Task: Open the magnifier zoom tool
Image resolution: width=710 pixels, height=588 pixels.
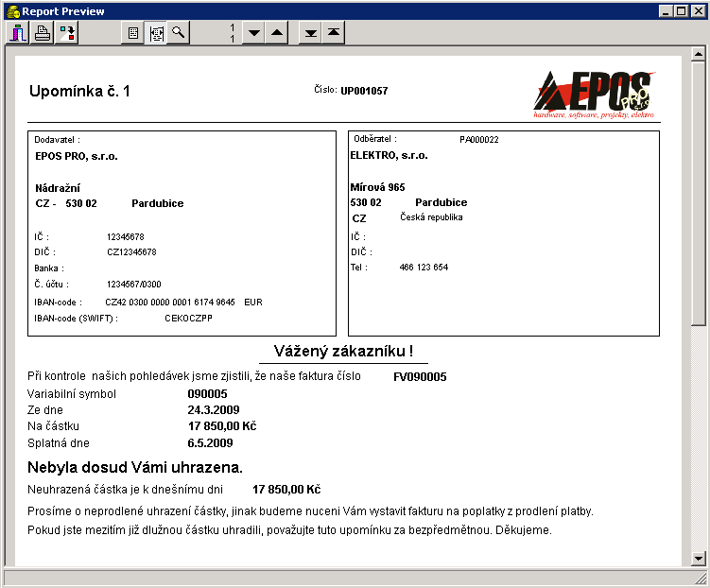Action: (178, 33)
